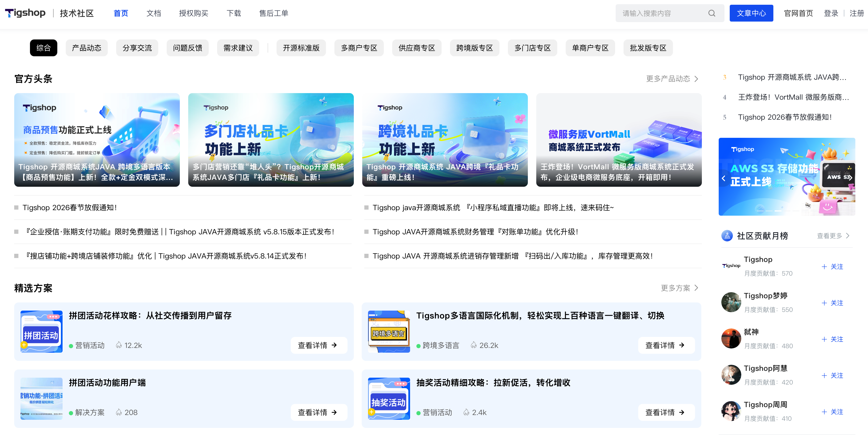Screen dimensions: 868x435
Task: Click the Tigshop梦婷 avatar
Action: point(731,302)
